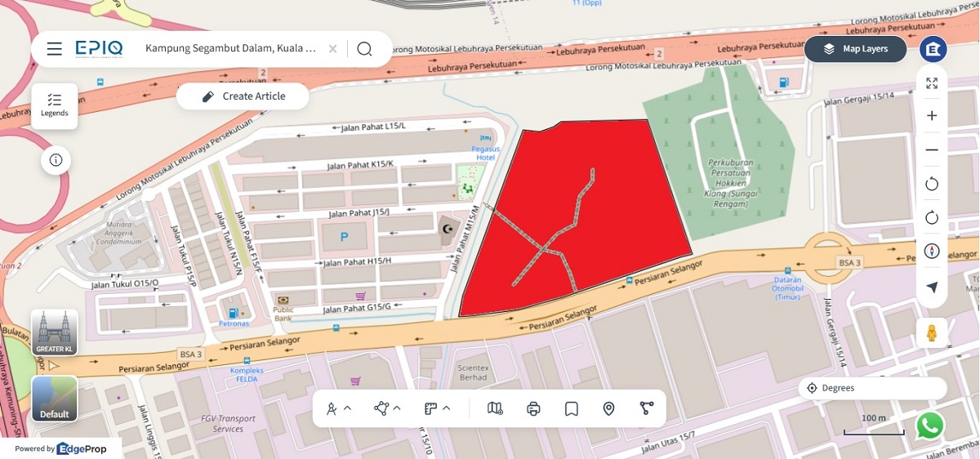Expand the polygon shape tool options
Screen dimensions: 980x459
tap(397, 408)
